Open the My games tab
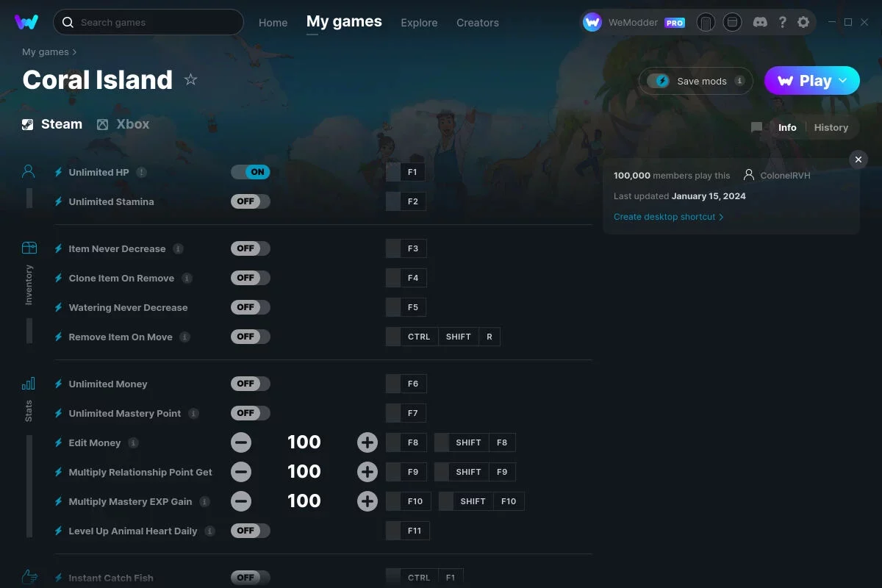This screenshot has width=882, height=588. coord(344,22)
